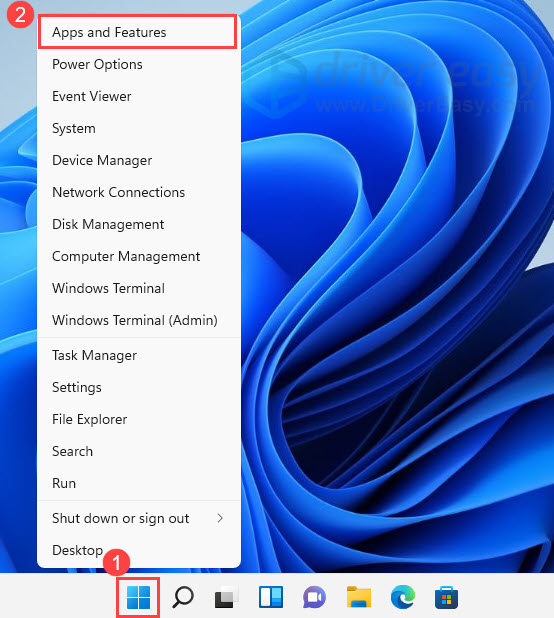
Task: Open Task Manager from menu
Action: coord(139,356)
